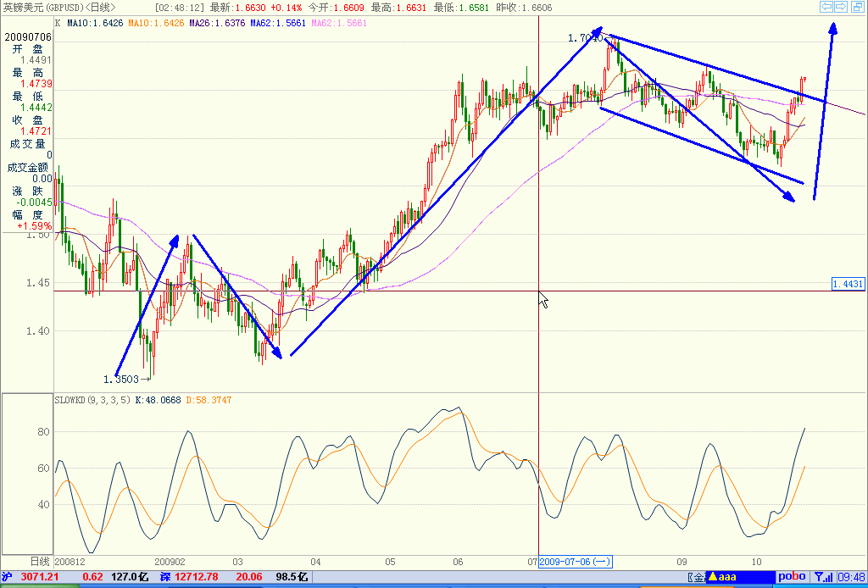The image size is (868, 588).
Task: Click the 1.4431 crosshair price tag
Action: (x=848, y=284)
